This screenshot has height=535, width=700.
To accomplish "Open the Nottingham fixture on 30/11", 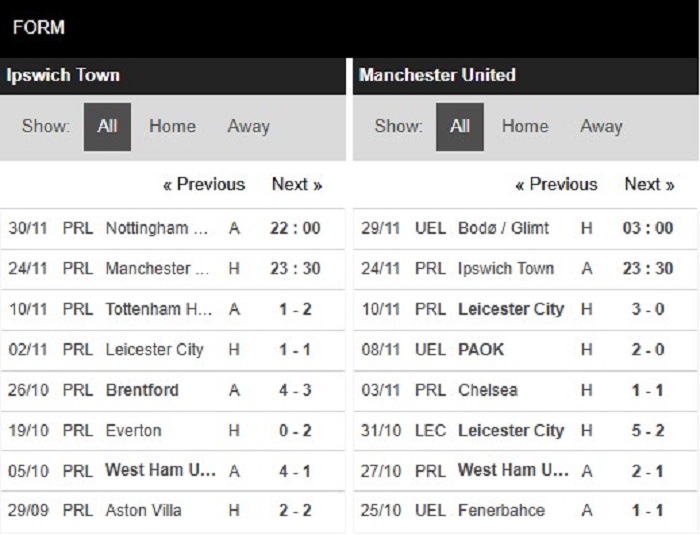I will [172, 229].
